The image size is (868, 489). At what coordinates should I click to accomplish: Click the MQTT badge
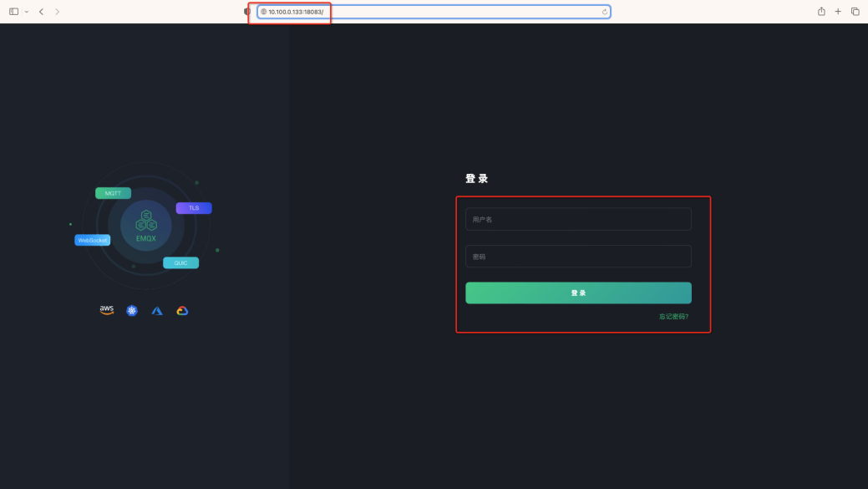pyautogui.click(x=113, y=193)
